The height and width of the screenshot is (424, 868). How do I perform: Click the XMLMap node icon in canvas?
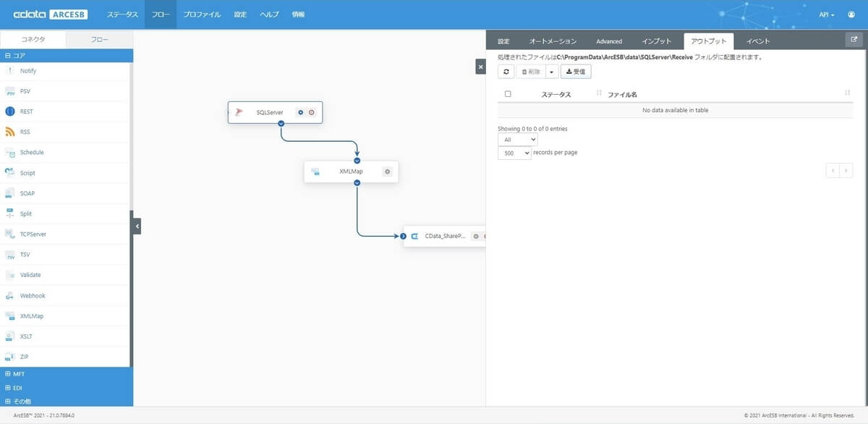click(315, 171)
